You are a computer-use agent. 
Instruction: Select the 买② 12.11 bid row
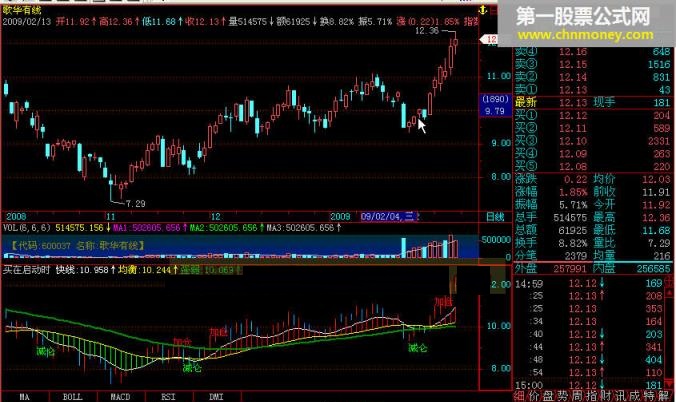click(x=593, y=129)
